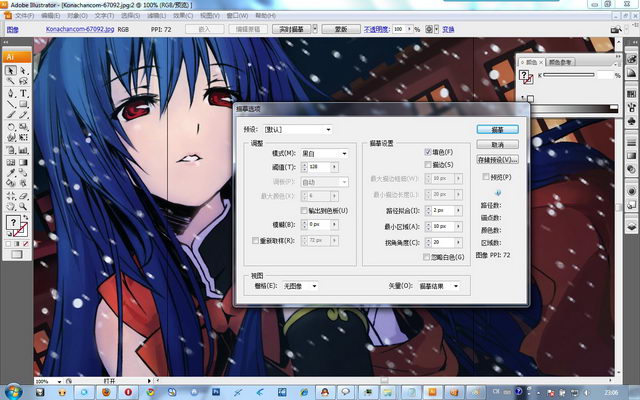Select the Type tool
The width and height of the screenshot is (640, 400).
pyautogui.click(x=23, y=93)
